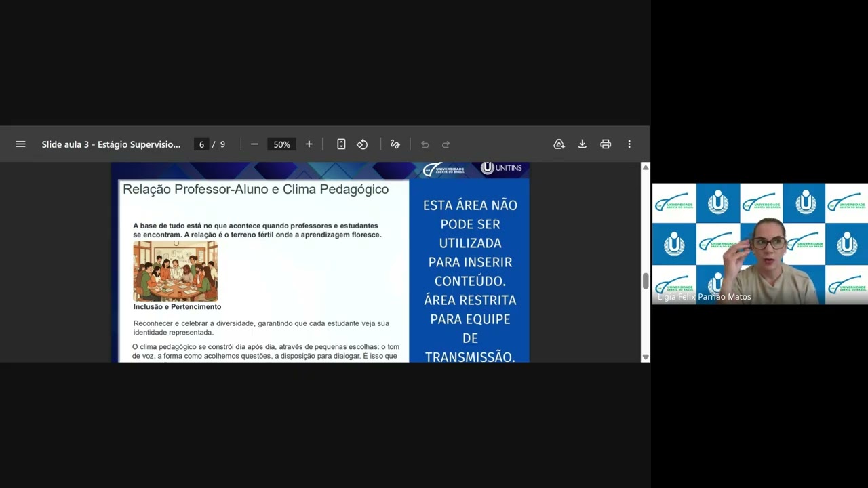Select the draw annotation tool
Screen dimensions: 868x488
click(x=395, y=144)
